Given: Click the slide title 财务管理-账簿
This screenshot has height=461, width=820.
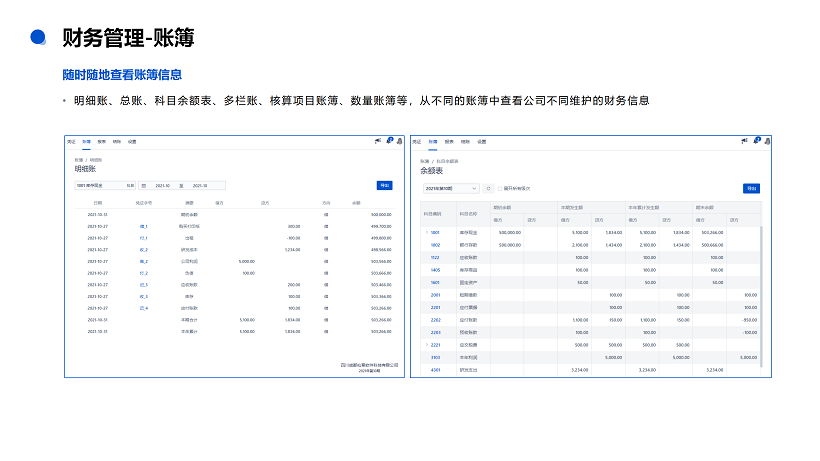Looking at the screenshot, I should click(128, 38).
